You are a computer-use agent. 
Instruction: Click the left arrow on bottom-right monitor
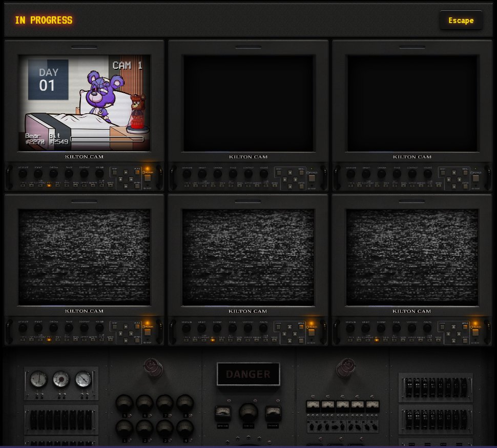[448, 334]
